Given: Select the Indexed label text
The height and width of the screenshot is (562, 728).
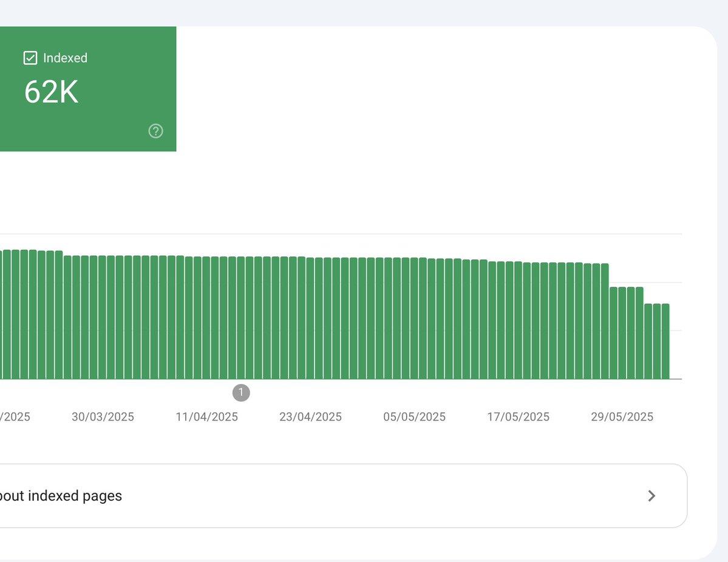Looking at the screenshot, I should click(x=65, y=58).
